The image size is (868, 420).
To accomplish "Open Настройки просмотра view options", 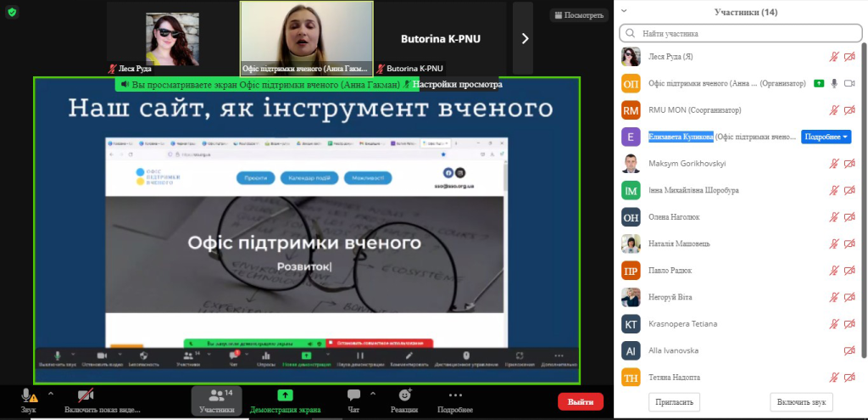I will [x=456, y=85].
